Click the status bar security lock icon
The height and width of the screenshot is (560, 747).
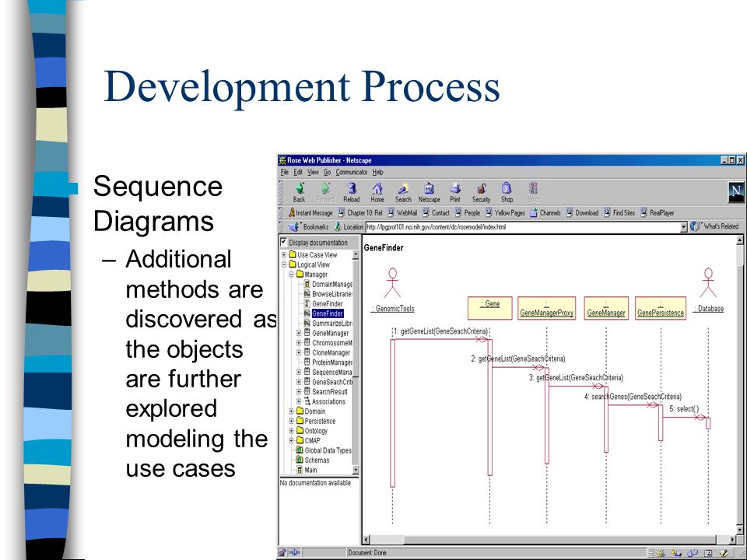tap(282, 552)
